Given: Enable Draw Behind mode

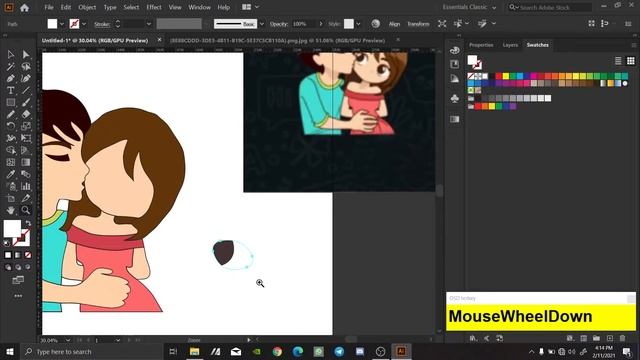Looking at the screenshot, I should [18, 267].
